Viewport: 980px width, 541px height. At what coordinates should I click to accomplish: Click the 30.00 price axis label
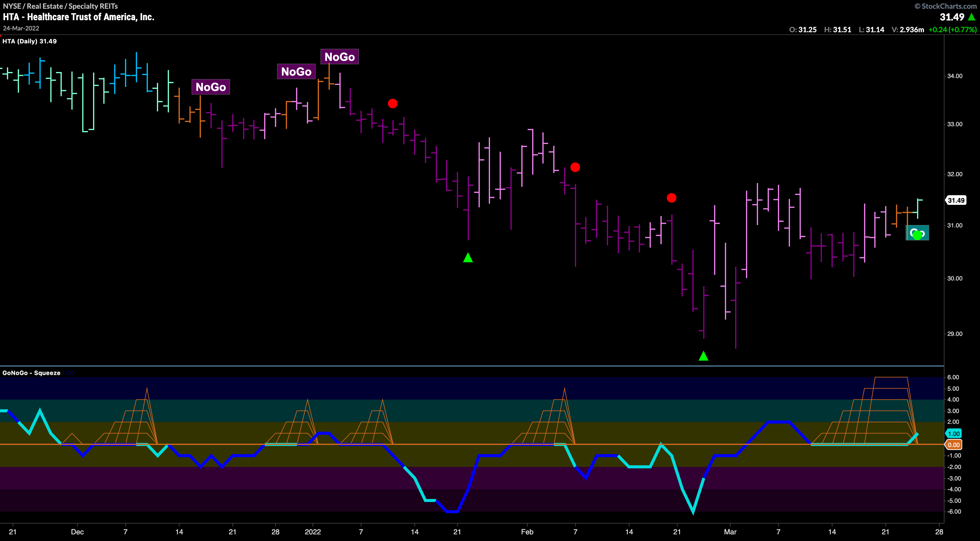pyautogui.click(x=954, y=279)
